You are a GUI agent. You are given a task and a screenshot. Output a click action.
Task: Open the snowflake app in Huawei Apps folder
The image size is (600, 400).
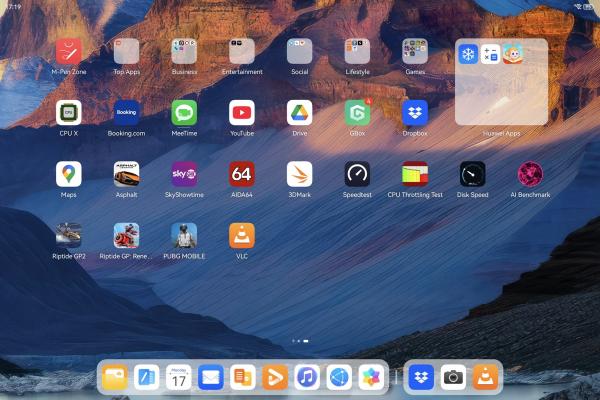[x=468, y=54]
